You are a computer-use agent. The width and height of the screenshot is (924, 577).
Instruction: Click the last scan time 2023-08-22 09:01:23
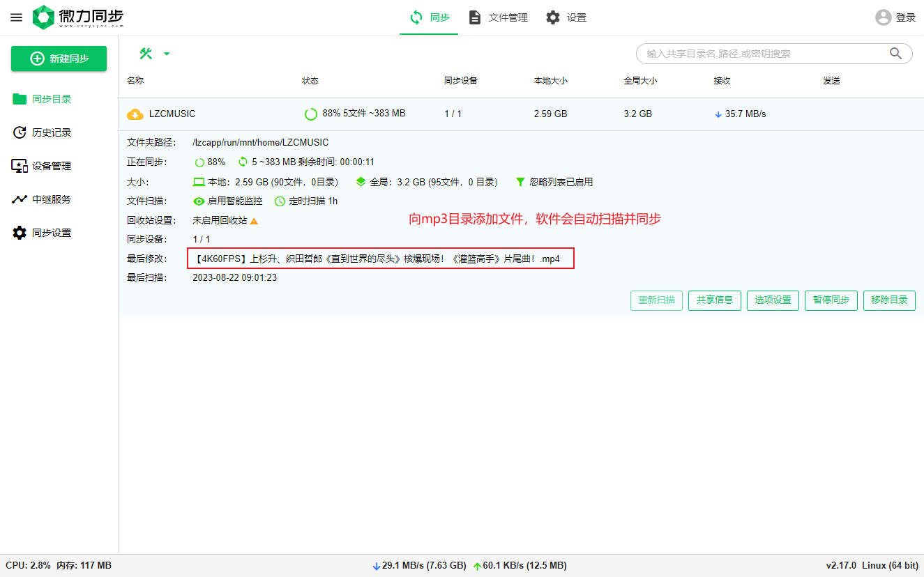234,277
